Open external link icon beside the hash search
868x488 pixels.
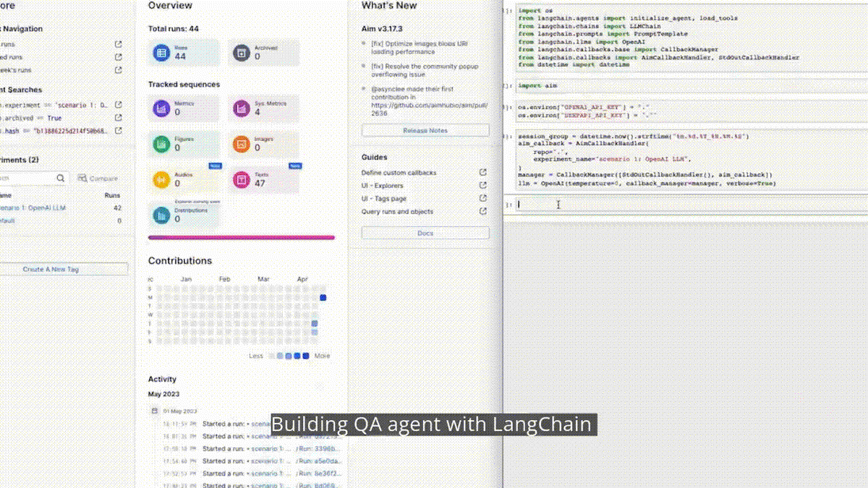pos(119,131)
